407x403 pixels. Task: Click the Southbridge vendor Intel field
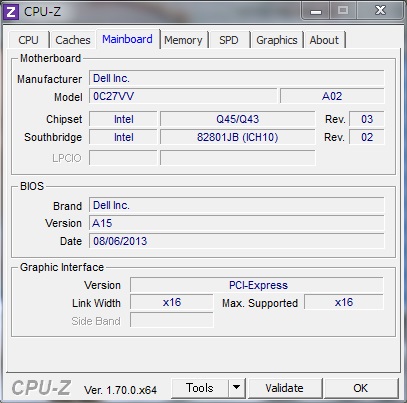123,137
